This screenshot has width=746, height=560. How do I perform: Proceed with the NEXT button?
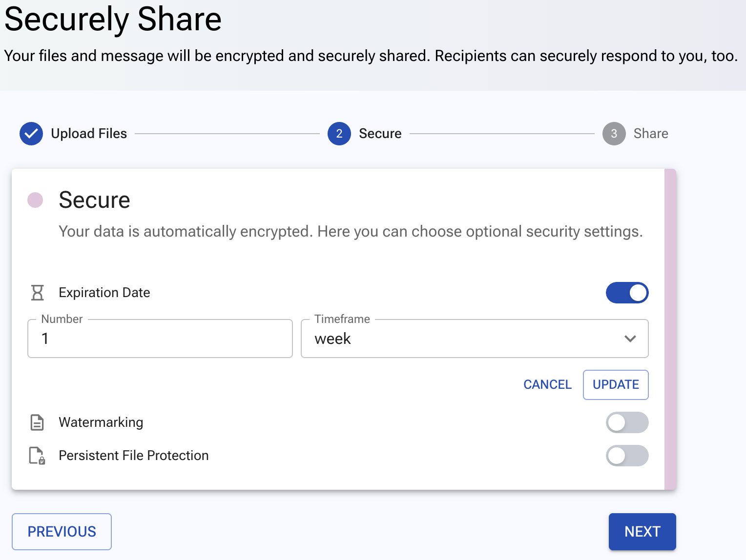[x=642, y=532]
